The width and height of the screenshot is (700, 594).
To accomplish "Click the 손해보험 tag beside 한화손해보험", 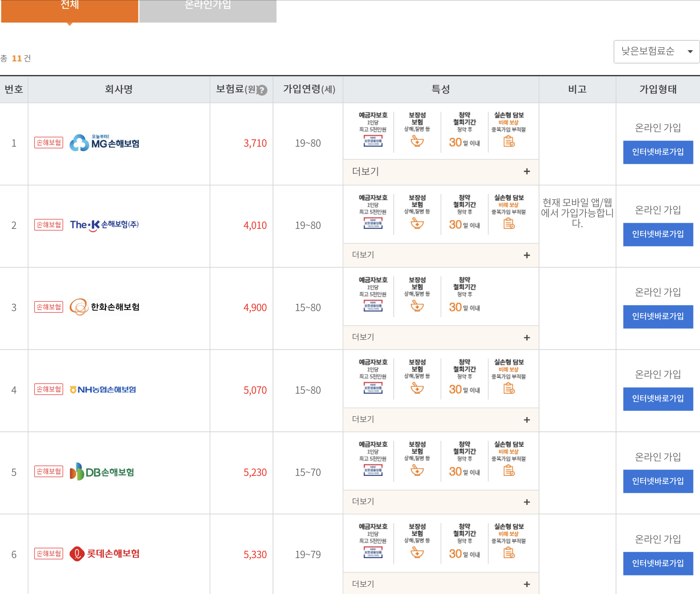I will click(x=49, y=307).
